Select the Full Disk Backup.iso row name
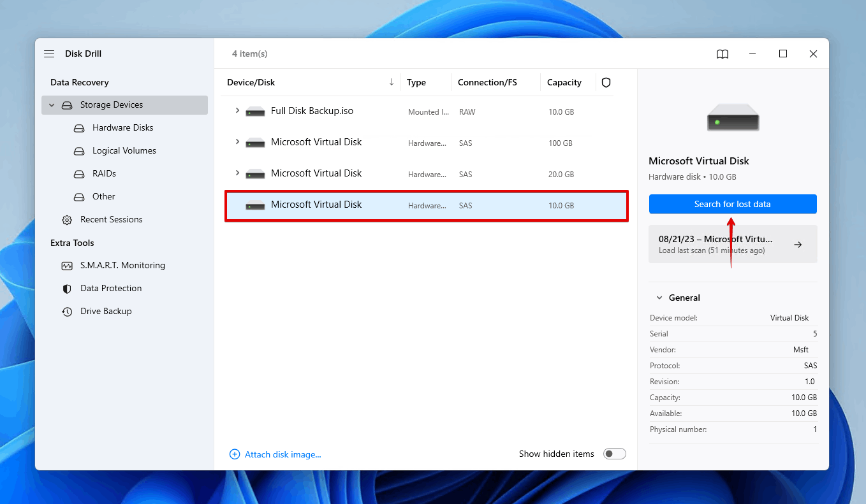Viewport: 866px width, 504px height. pyautogui.click(x=312, y=110)
